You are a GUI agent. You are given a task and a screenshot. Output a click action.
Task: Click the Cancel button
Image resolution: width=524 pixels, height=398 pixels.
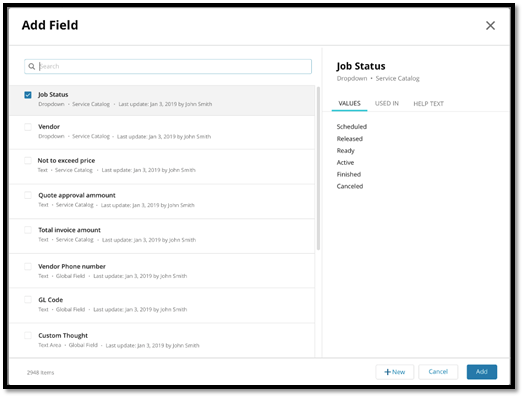click(438, 372)
